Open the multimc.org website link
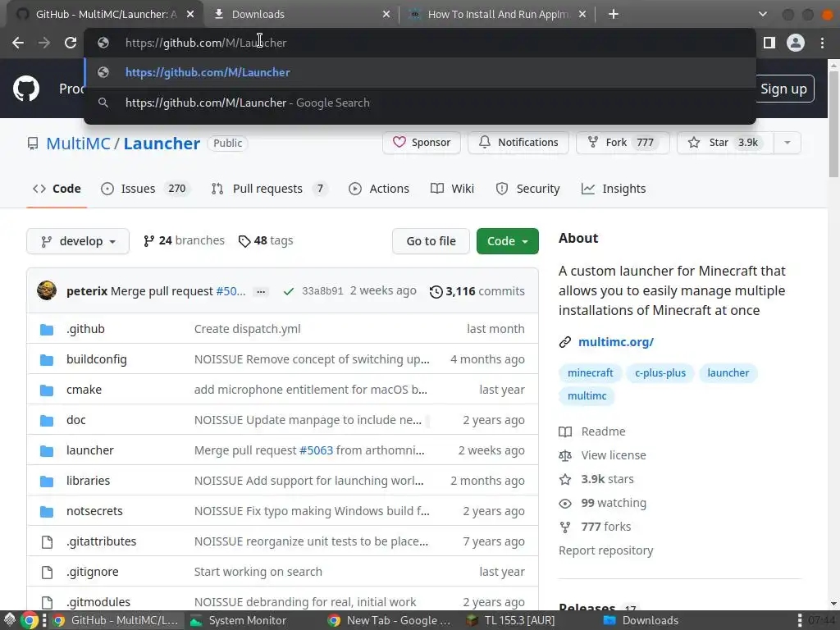The image size is (840, 630). click(616, 342)
